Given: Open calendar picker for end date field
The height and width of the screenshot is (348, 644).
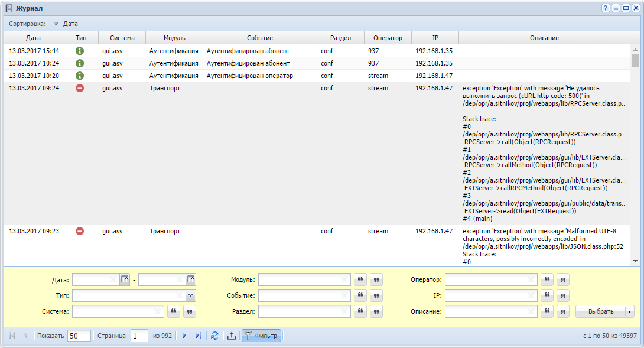Looking at the screenshot, I should (191, 279).
